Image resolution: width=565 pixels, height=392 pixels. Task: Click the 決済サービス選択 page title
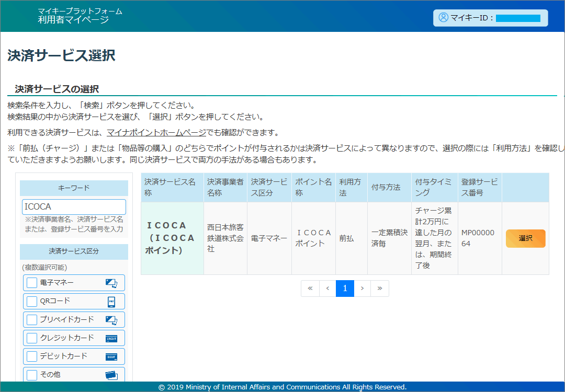61,56
